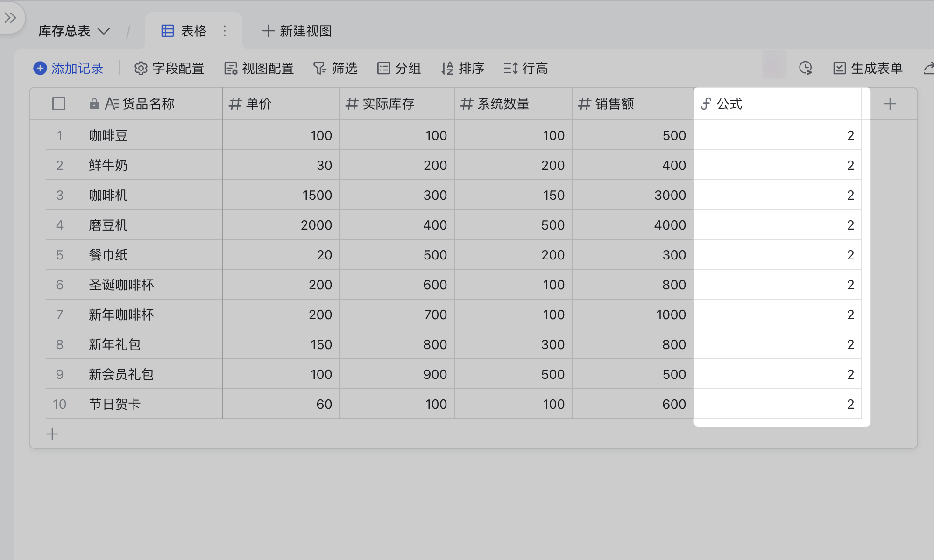This screenshot has height=560, width=934.
Task: Open the 分组 grouping tool
Action: click(399, 68)
